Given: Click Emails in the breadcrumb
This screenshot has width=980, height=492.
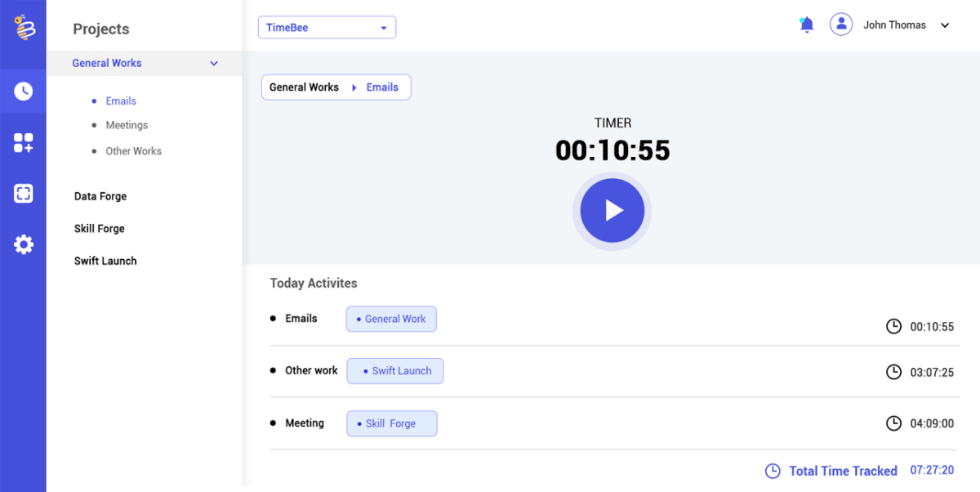Looking at the screenshot, I should coord(382,87).
